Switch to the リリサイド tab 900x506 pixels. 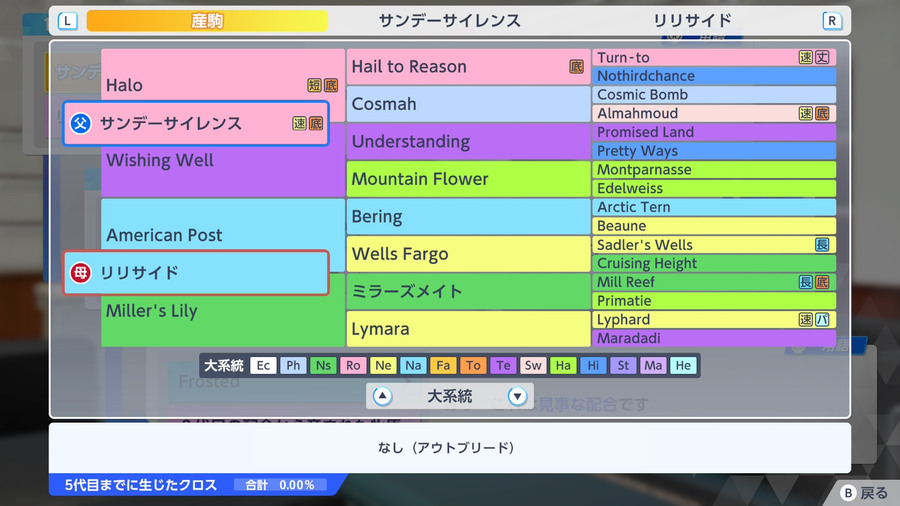(x=692, y=21)
